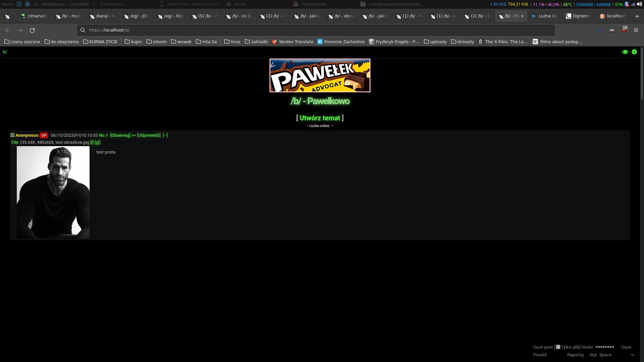Click Utwórz temat to create a thread

tap(320, 118)
